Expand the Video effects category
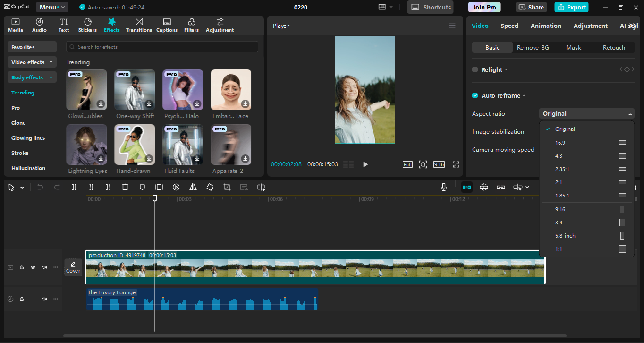Image resolution: width=644 pixels, height=343 pixels. point(32,62)
